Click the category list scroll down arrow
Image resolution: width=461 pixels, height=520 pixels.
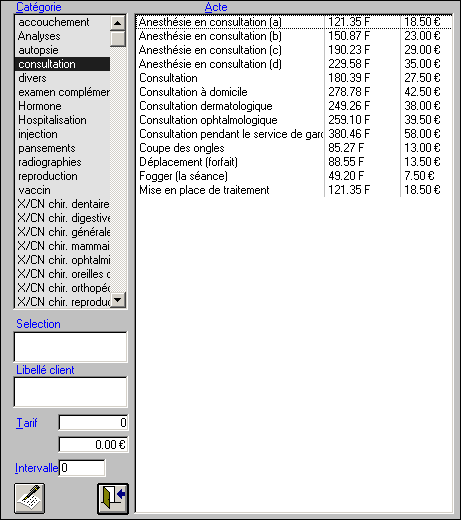tap(117, 300)
